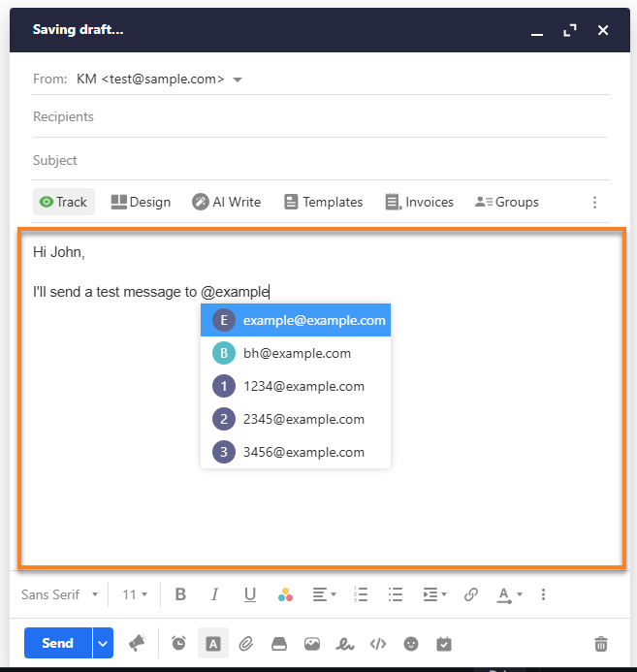The height and width of the screenshot is (672, 637).
Task: Open the Groups option
Action: tap(507, 202)
